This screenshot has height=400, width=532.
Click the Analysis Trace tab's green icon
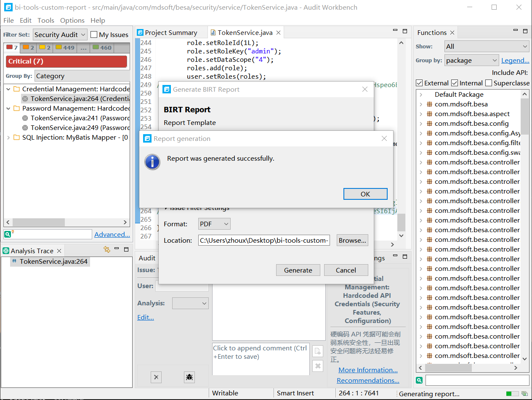6,251
